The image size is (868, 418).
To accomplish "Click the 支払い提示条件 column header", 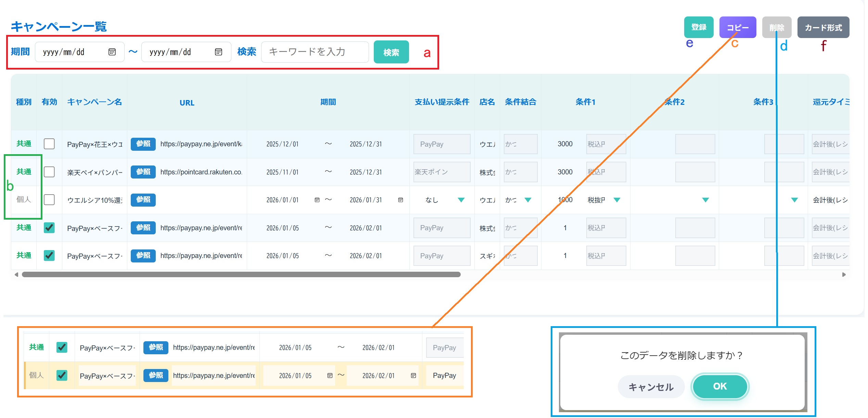I will point(442,102).
